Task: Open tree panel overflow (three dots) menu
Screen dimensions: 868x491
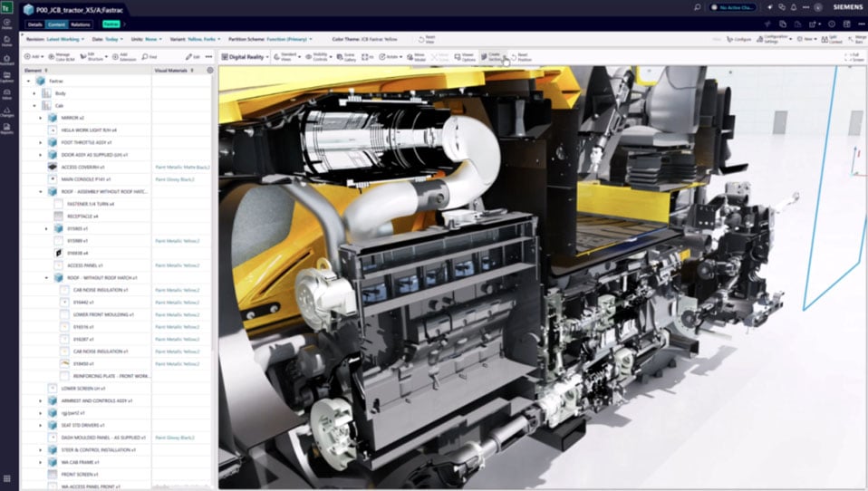Action: [x=208, y=56]
